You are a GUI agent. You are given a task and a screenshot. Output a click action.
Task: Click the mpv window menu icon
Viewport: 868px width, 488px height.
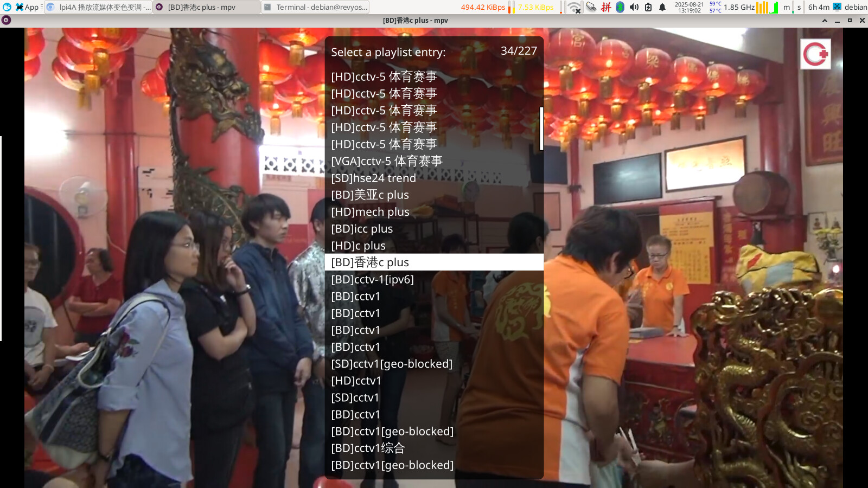[x=7, y=21]
